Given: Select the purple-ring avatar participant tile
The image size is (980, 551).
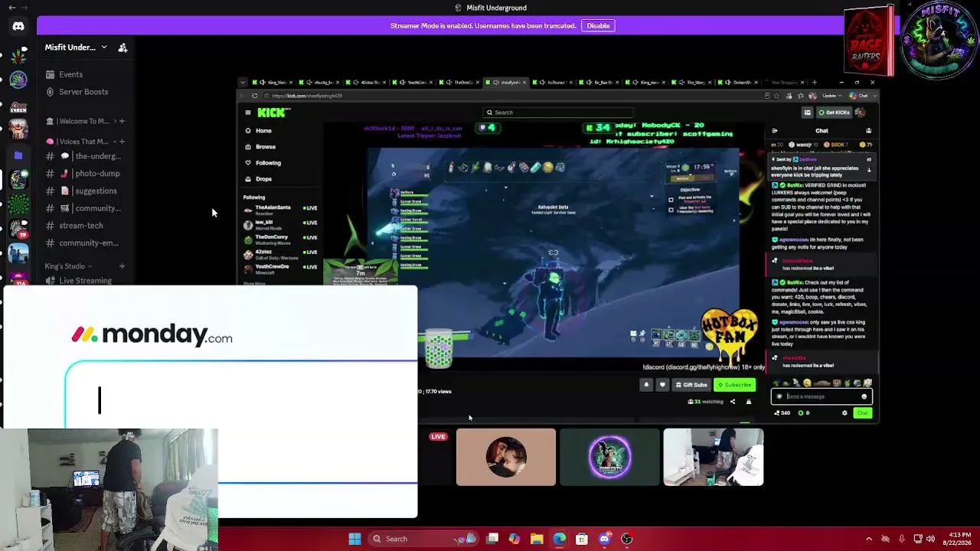Looking at the screenshot, I should pos(609,457).
